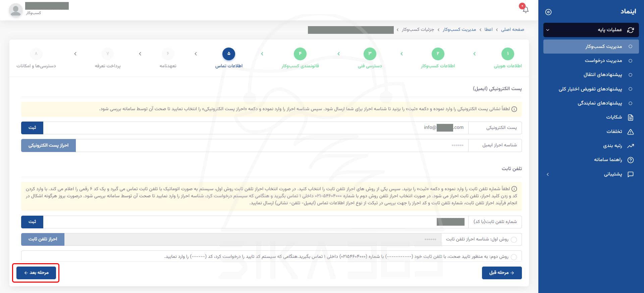Click the تخلفات warning triangle icon
Viewport: 644px width, 293px height.
(631, 132)
